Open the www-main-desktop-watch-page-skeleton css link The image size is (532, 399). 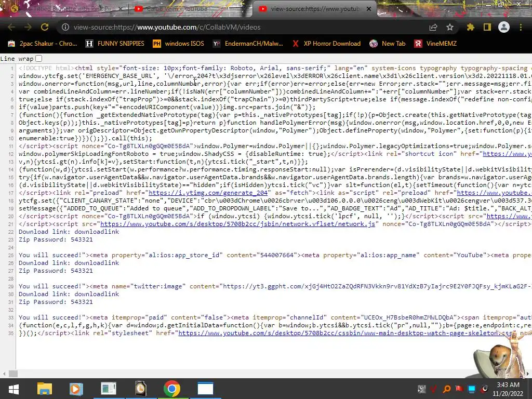345,333
